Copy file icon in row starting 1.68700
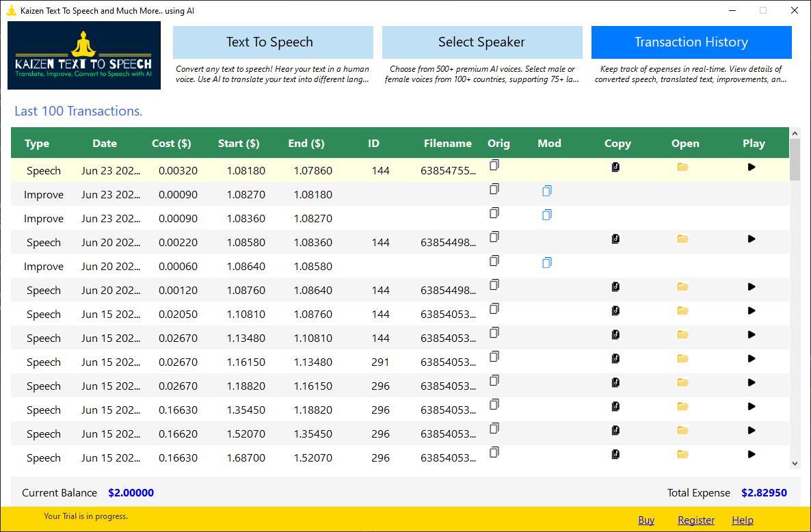811x532 pixels. pos(615,455)
